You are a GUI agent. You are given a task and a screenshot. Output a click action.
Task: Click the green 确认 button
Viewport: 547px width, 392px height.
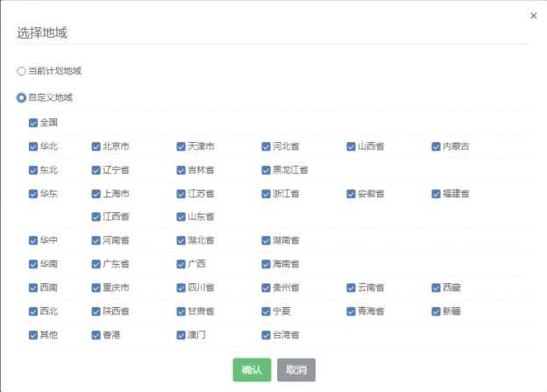pyautogui.click(x=252, y=370)
